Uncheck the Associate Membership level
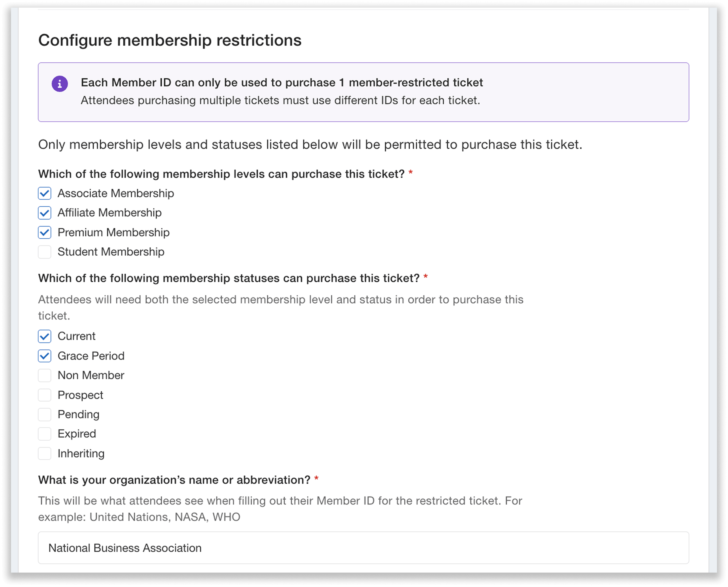The height and width of the screenshot is (587, 728). pos(44,193)
